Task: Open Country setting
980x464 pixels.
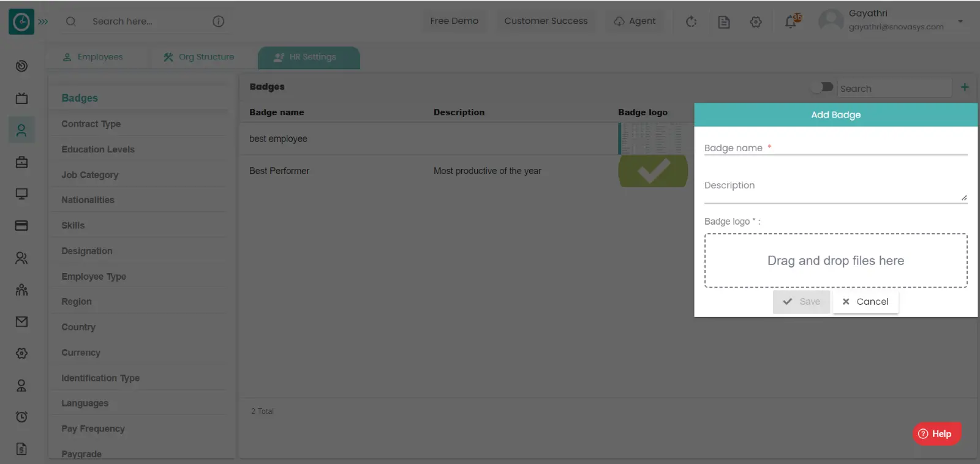Action: click(78, 327)
